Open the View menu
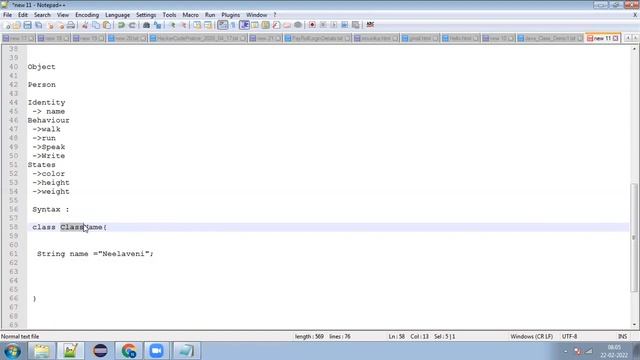Viewport: 640px width, 360px height. [63, 15]
